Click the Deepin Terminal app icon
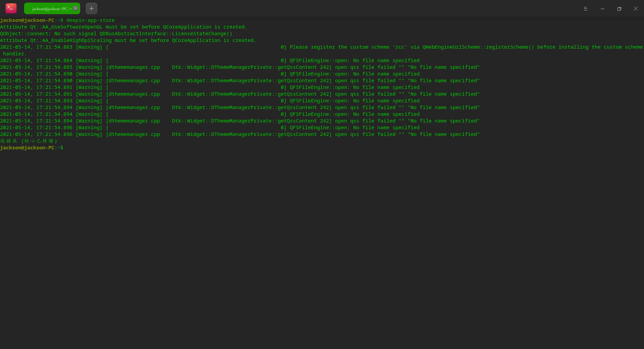The image size is (644, 349). pos(11,8)
